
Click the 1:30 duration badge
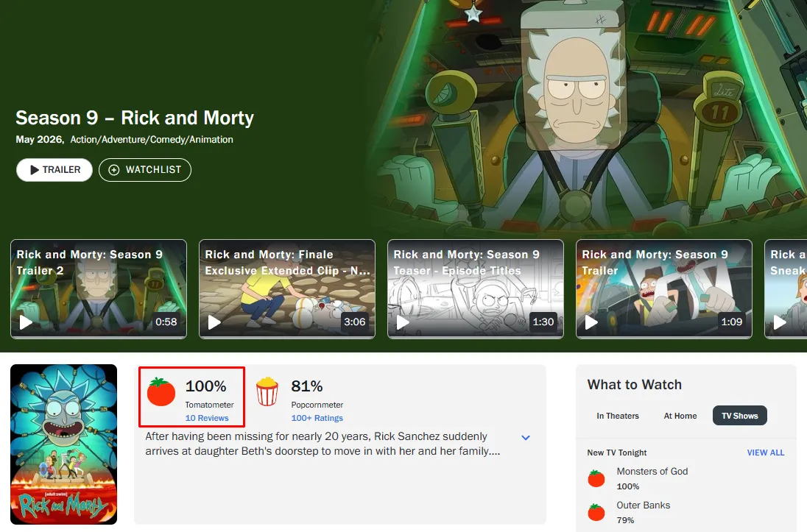543,322
